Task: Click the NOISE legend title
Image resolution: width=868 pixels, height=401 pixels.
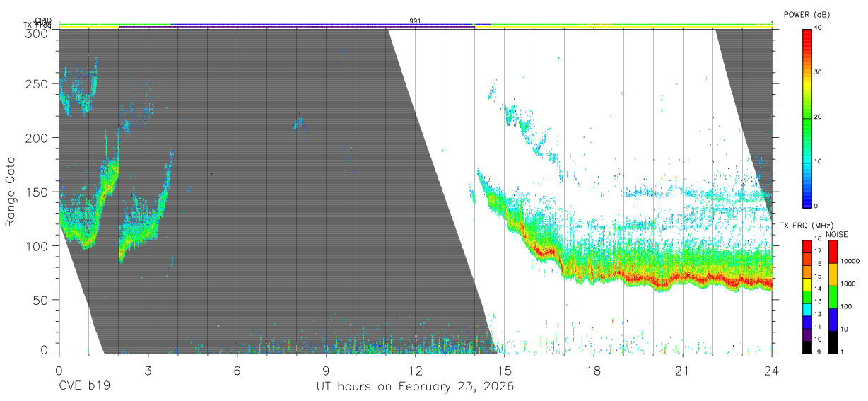Action: (838, 234)
